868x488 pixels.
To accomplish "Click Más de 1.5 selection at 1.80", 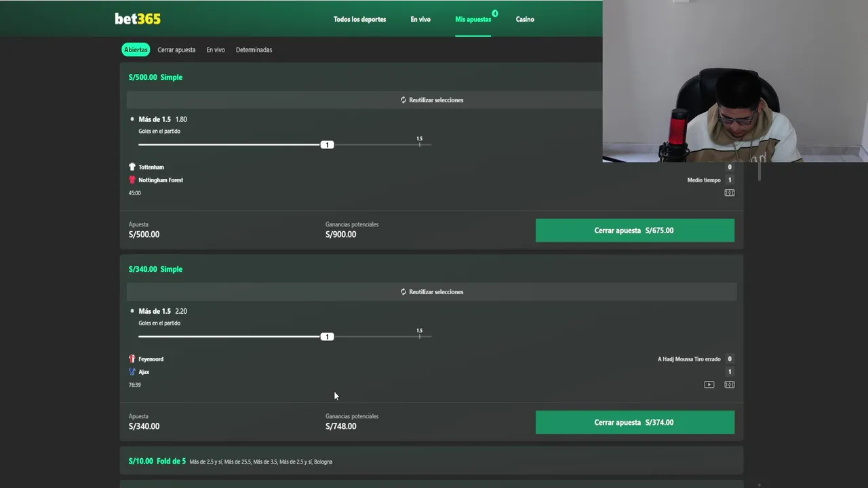I will 163,119.
